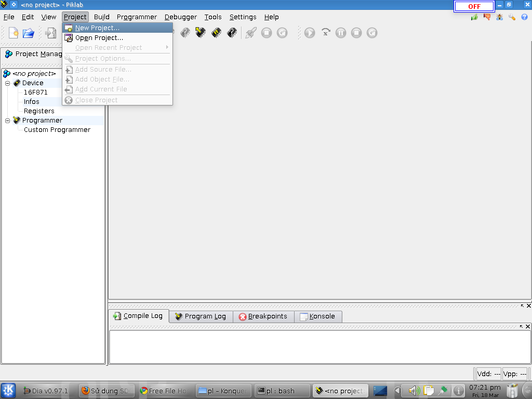Click the bug report bee icon
The width and height of the screenshot is (532, 399).
click(499, 17)
